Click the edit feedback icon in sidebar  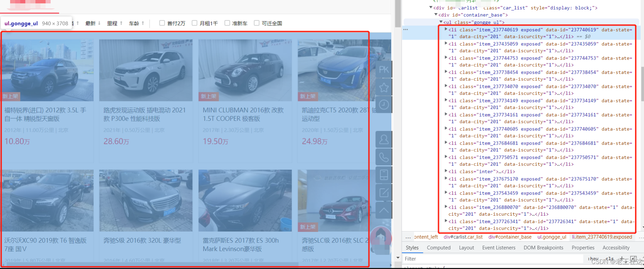point(384,192)
